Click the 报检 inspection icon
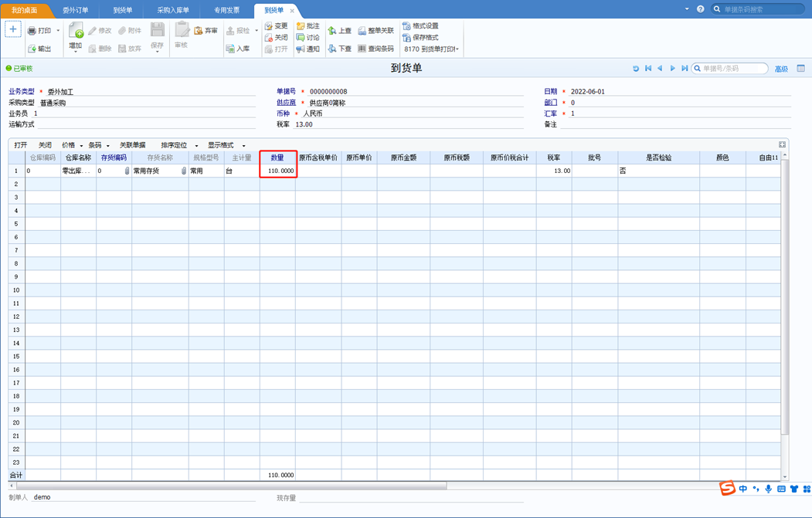The height and width of the screenshot is (518, 812). tap(230, 31)
